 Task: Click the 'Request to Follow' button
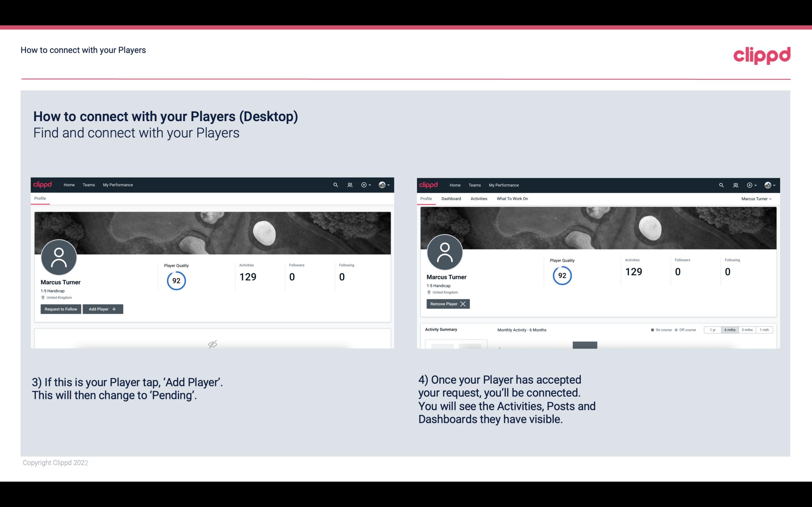(60, 308)
